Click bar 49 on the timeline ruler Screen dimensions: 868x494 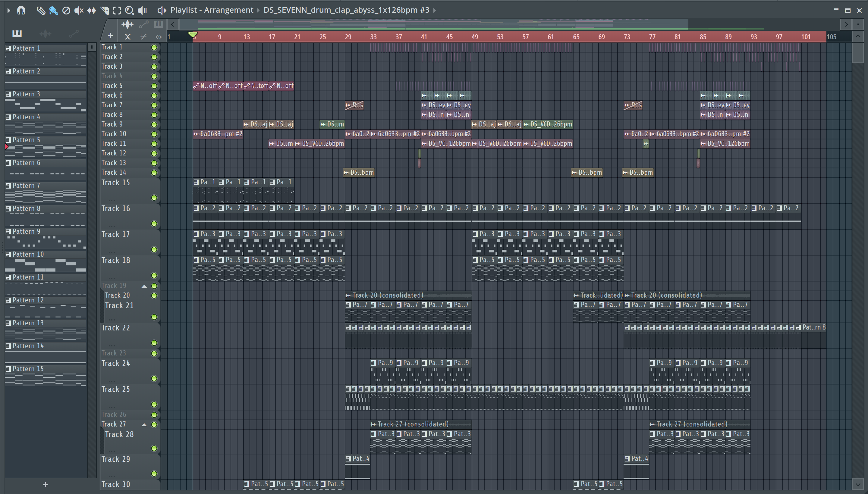pos(475,37)
